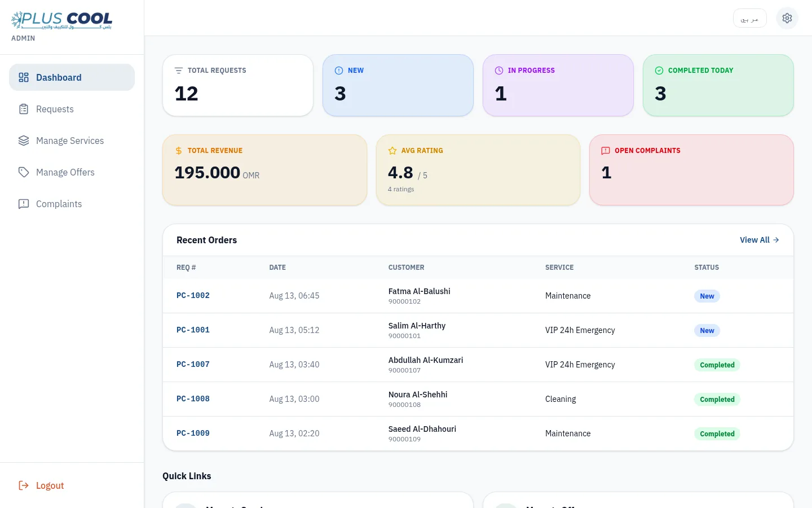The image size is (812, 508).
Task: Click the Avg Rating star icon
Action: (392, 151)
